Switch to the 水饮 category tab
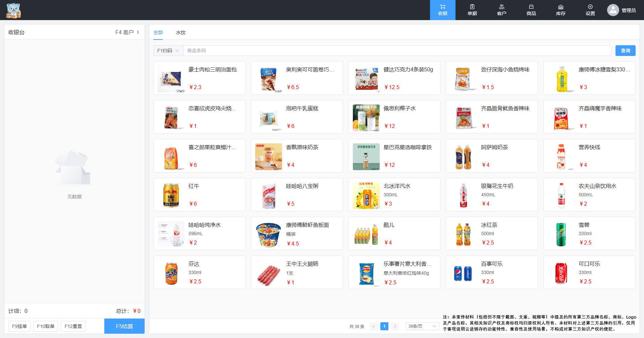Image resolution: width=644 pixels, height=338 pixels. 181,32
